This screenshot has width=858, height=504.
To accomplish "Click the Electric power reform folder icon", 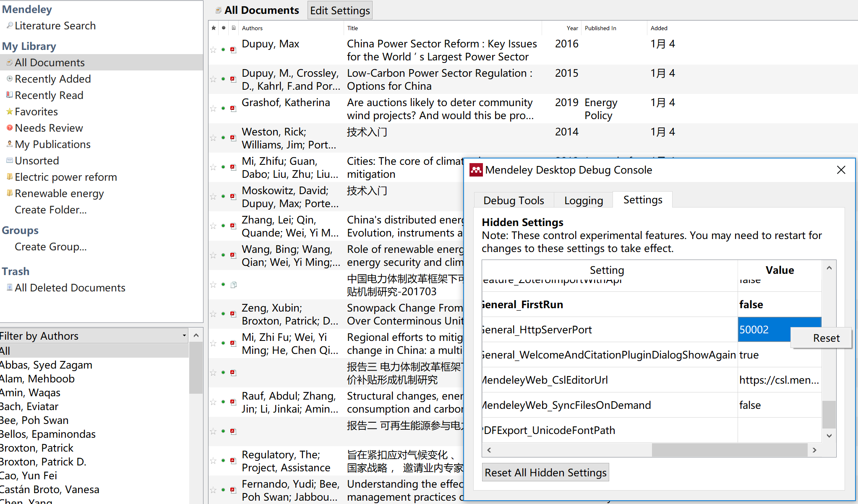I will (10, 177).
